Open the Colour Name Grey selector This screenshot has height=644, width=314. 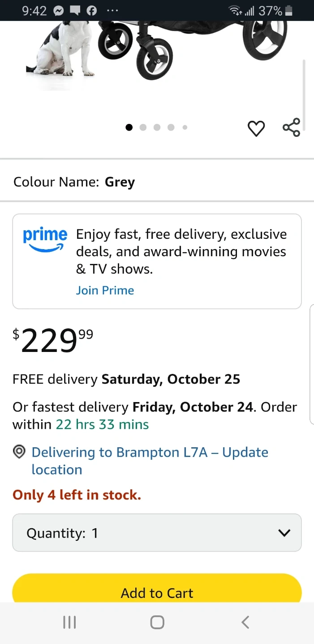(74, 182)
